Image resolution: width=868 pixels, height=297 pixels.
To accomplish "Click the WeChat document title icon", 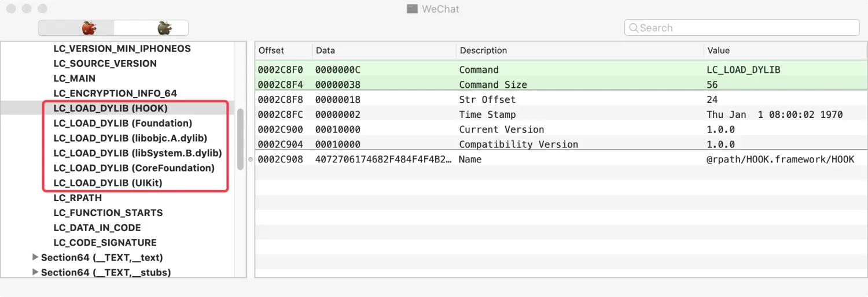I will [x=412, y=9].
